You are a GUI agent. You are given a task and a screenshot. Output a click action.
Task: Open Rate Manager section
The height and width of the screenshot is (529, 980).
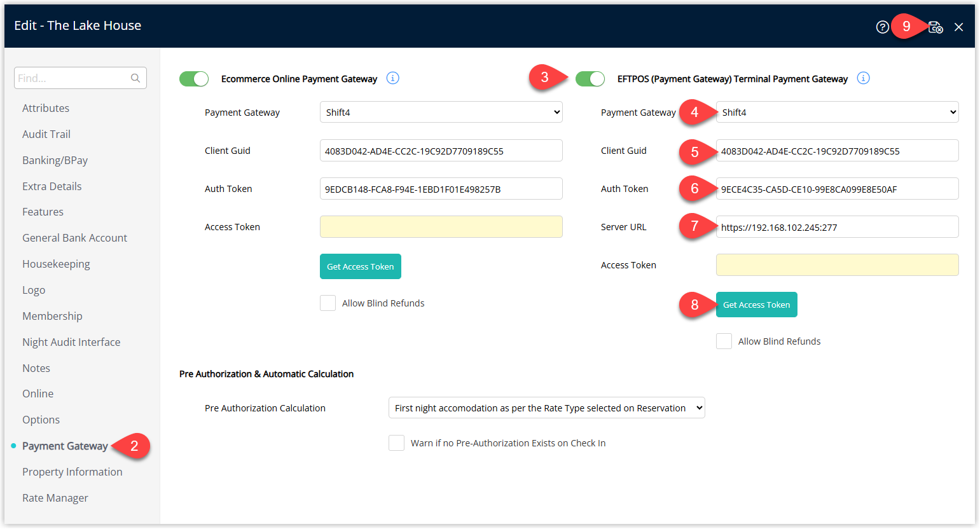(x=55, y=498)
